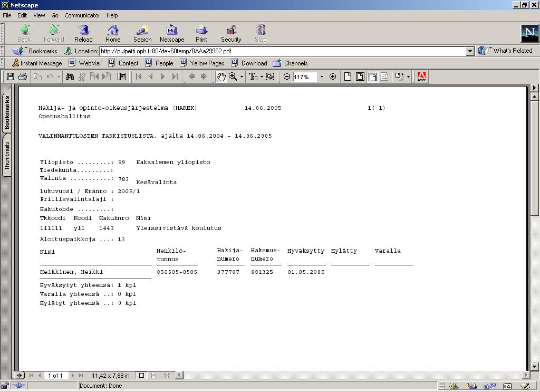Viewport: 540px width, 392px height.
Task: Open Channels personal toolbar folder
Action: [x=291, y=63]
